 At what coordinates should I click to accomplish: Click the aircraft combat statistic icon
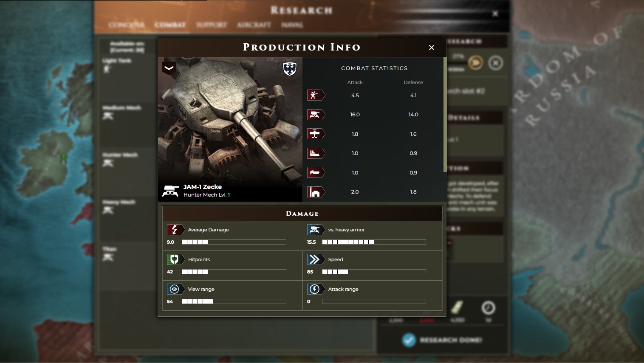point(316,134)
